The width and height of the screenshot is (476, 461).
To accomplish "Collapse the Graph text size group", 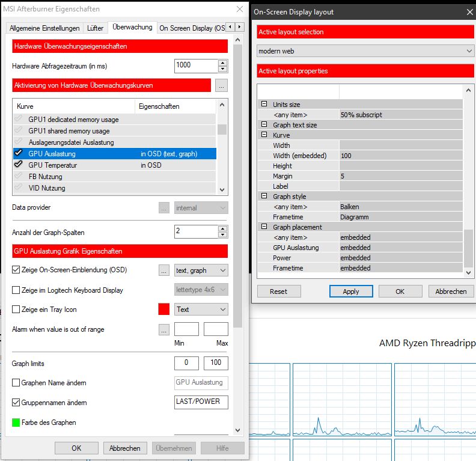I will click(x=264, y=124).
